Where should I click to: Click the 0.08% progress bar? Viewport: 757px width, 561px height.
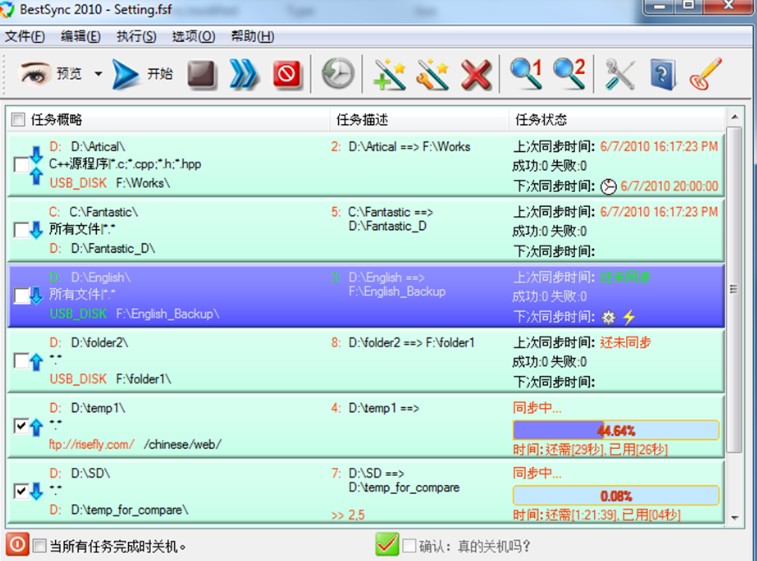(616, 495)
